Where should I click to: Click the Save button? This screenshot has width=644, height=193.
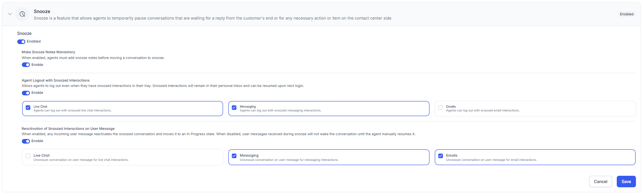point(626,182)
